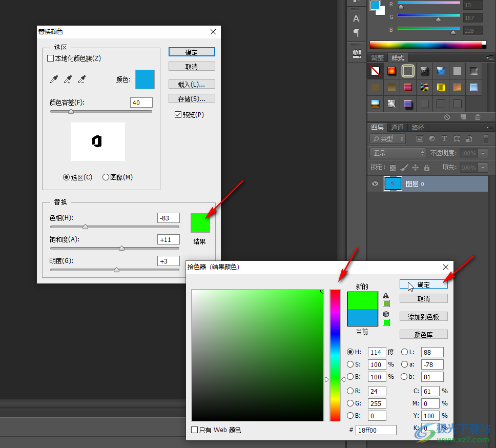Select the L lightness radio button

click(x=405, y=352)
